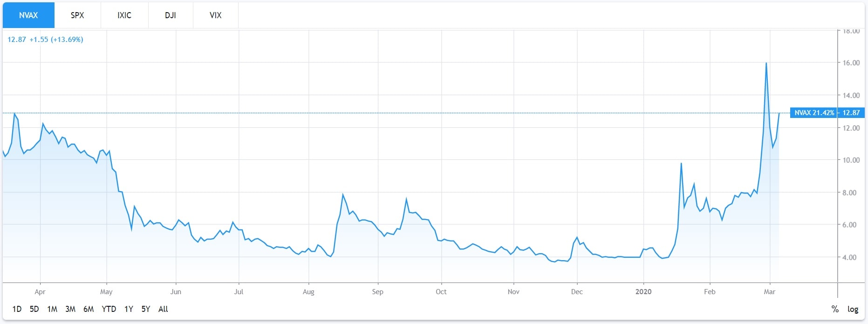Toggle percent scale on price axis

click(835, 309)
